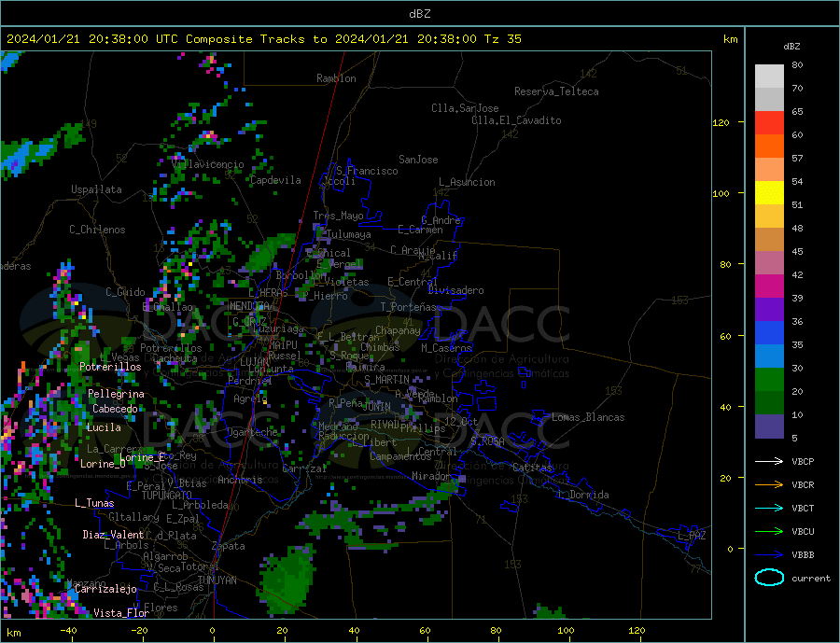Click the Ugarteche label
The width and height of the screenshot is (840, 643).
point(252,432)
